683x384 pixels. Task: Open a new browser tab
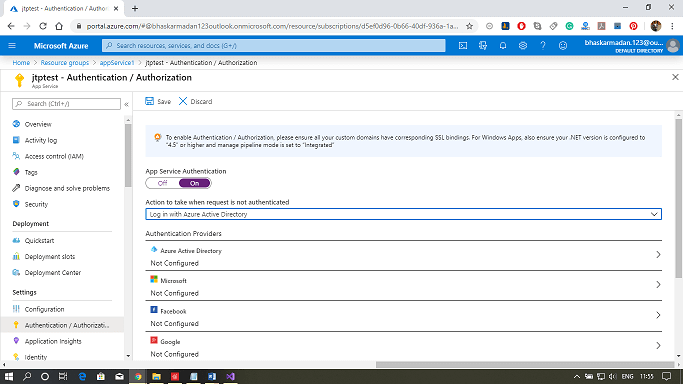(x=135, y=8)
